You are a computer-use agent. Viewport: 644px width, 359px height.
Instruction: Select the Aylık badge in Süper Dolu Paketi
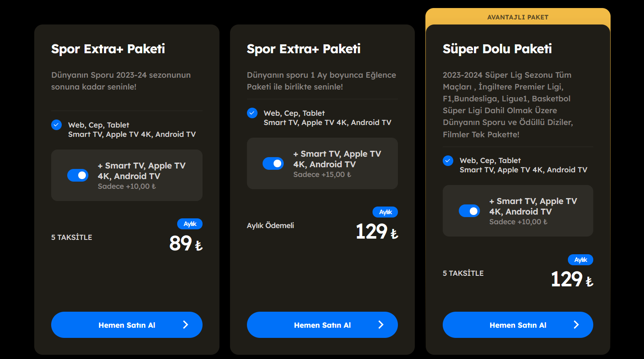(581, 260)
